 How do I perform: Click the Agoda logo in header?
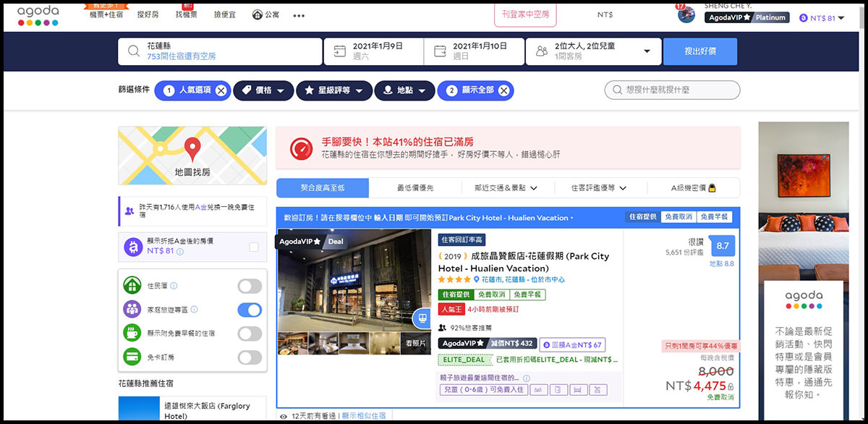point(38,15)
